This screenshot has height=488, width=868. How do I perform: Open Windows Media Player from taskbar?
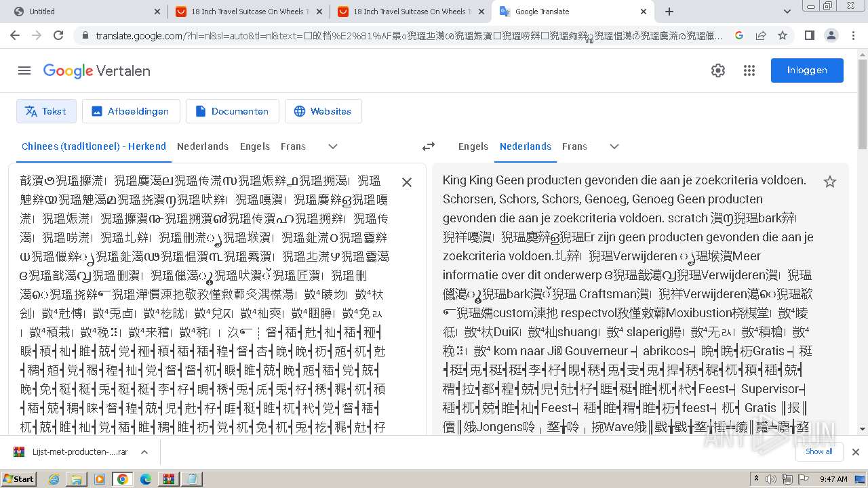pyautogui.click(x=100, y=479)
